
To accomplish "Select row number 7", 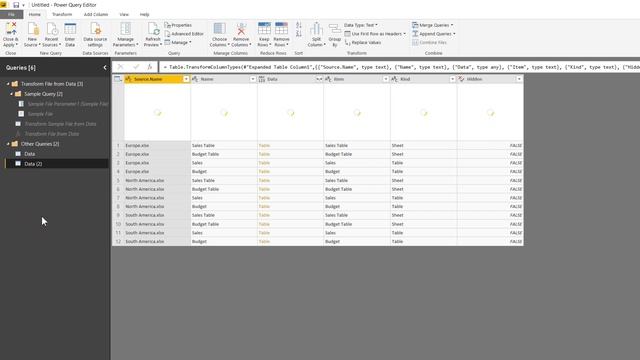I will [x=118, y=198].
